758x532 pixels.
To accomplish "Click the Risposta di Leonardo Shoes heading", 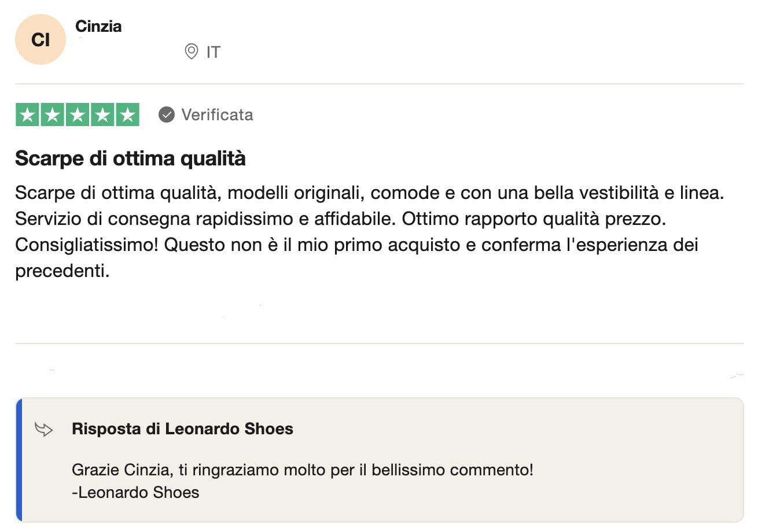I will click(x=182, y=429).
